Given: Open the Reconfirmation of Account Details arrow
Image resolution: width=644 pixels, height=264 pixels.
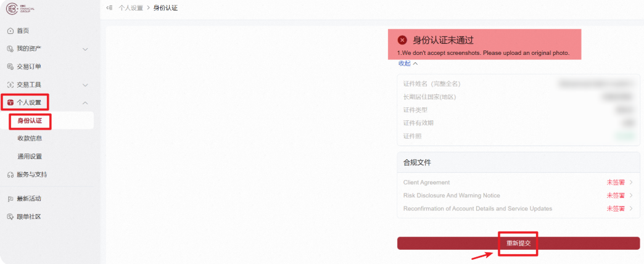Looking at the screenshot, I should pyautogui.click(x=631, y=208).
